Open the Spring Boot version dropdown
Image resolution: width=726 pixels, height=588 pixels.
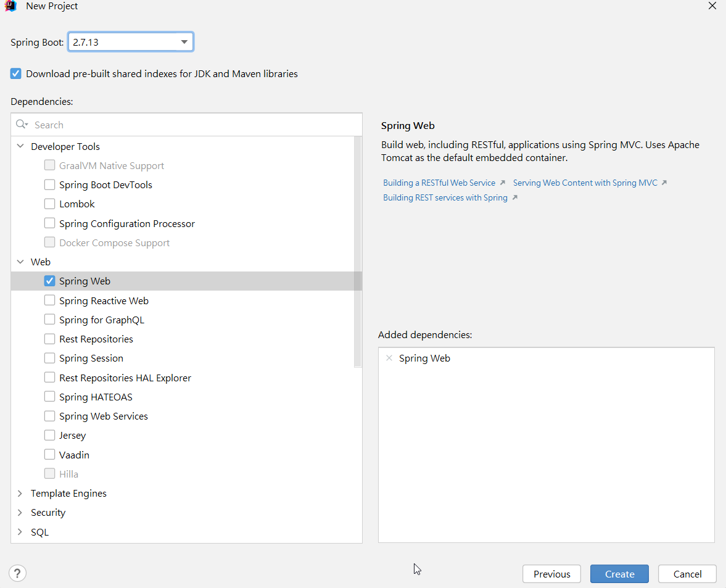[x=184, y=42]
